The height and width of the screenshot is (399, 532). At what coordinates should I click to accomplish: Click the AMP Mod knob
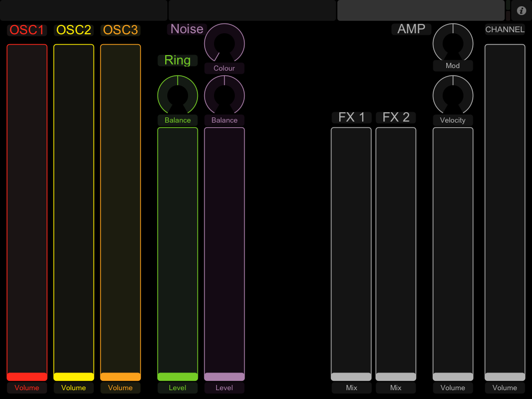click(453, 43)
